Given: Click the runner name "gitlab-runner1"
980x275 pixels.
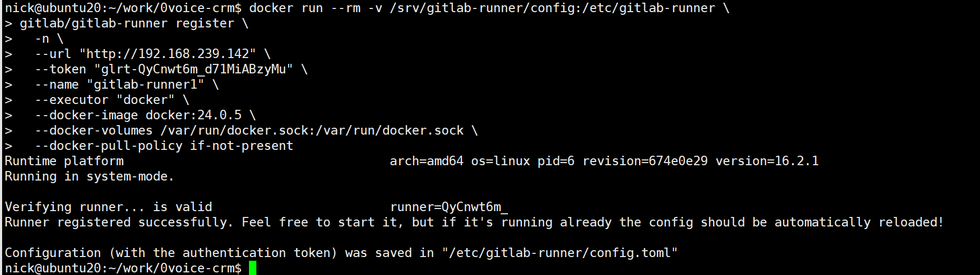Looking at the screenshot, I should (x=145, y=84).
